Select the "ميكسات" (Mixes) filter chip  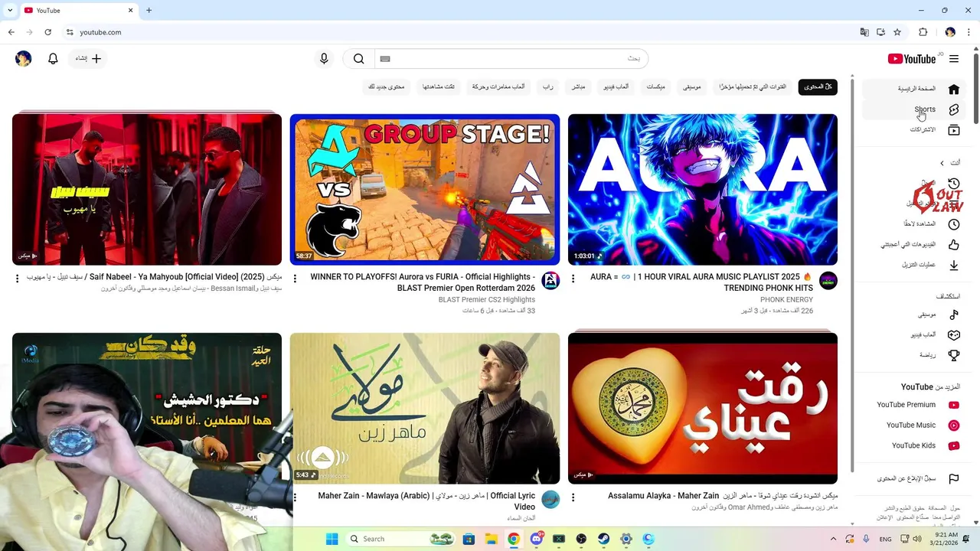[x=656, y=87]
